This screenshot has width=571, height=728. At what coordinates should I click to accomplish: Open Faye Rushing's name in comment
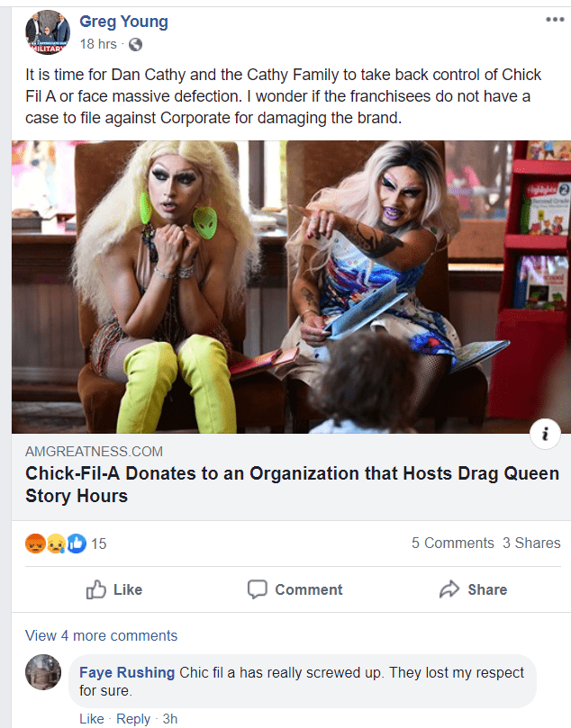[x=127, y=672]
